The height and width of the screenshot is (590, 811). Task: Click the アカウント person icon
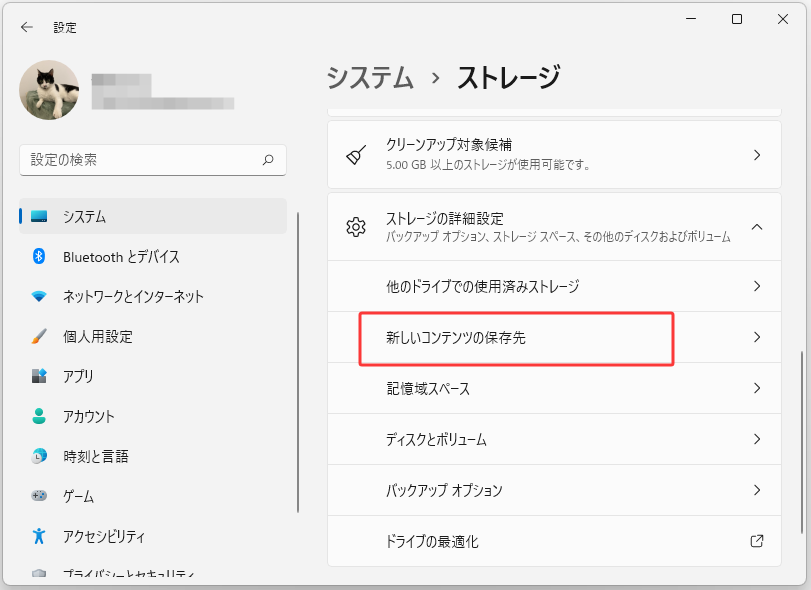(39, 417)
